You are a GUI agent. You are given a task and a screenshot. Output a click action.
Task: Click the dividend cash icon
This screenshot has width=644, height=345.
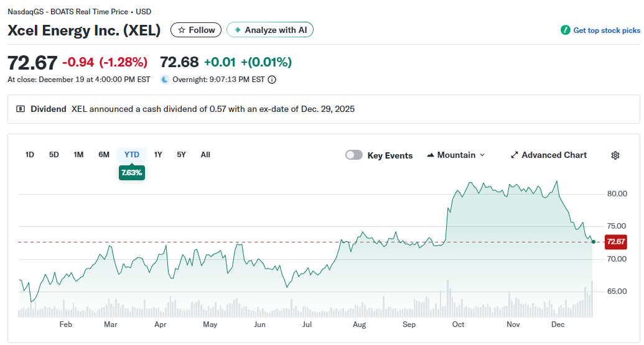point(21,109)
